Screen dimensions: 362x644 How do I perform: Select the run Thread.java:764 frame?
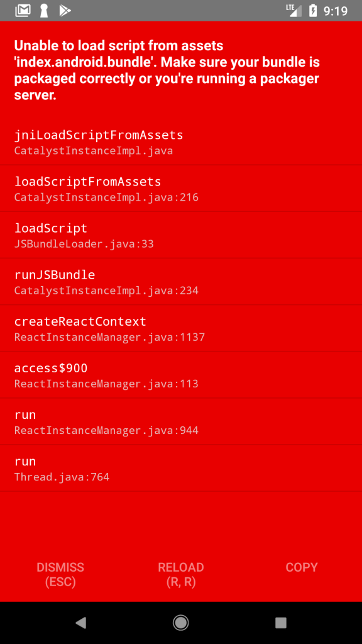(181, 468)
